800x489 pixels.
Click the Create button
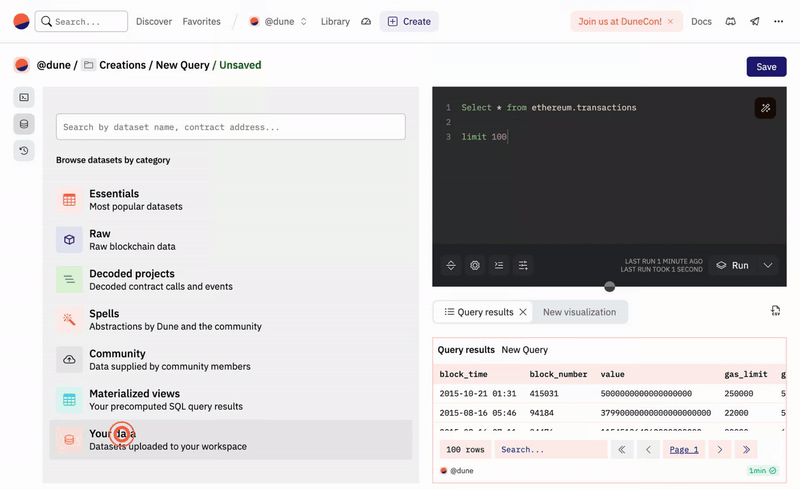(x=409, y=21)
